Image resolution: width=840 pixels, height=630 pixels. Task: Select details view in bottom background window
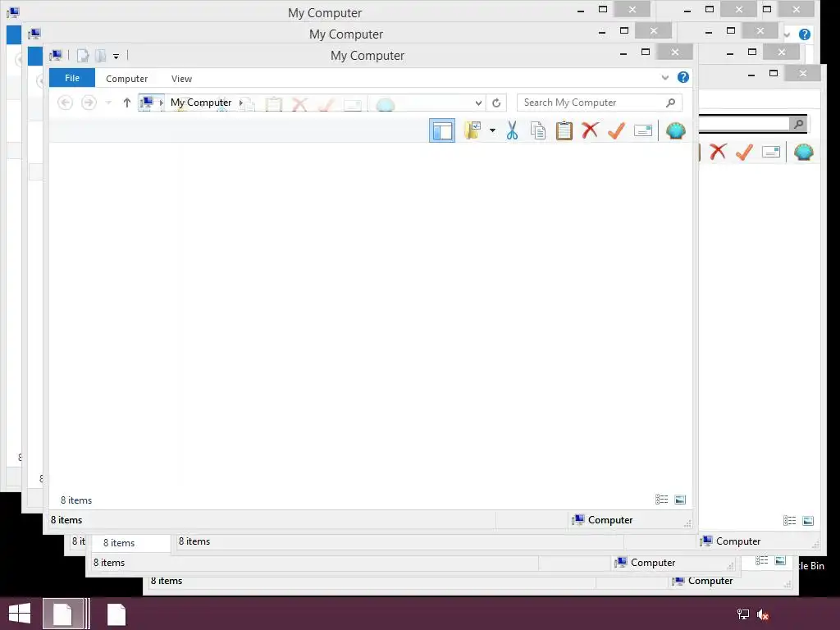(762, 560)
